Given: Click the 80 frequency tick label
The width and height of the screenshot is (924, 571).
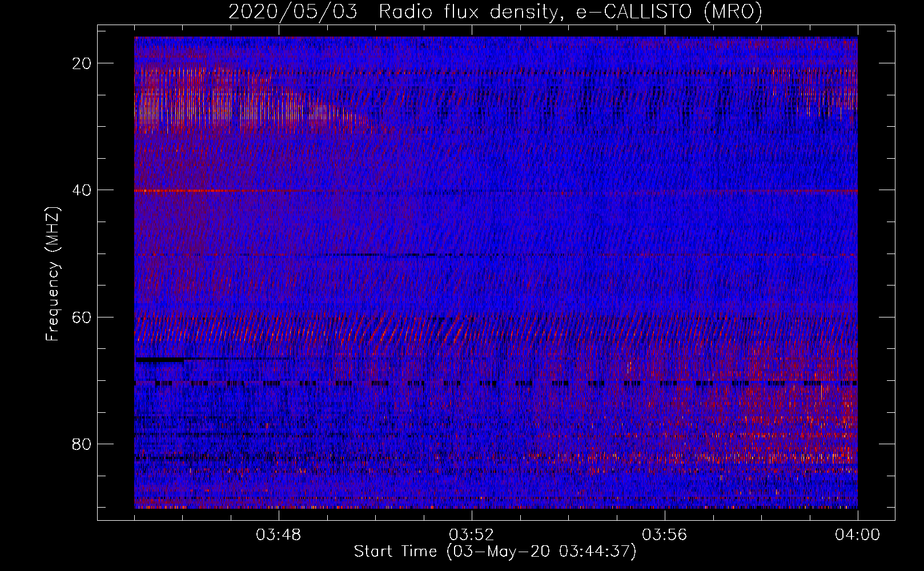Looking at the screenshot, I should coord(82,444).
